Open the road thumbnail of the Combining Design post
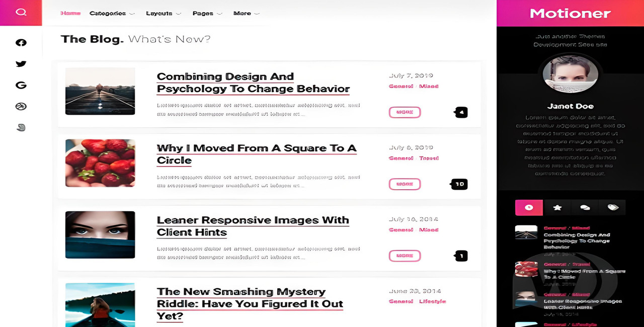The image size is (644, 327). 100,92
